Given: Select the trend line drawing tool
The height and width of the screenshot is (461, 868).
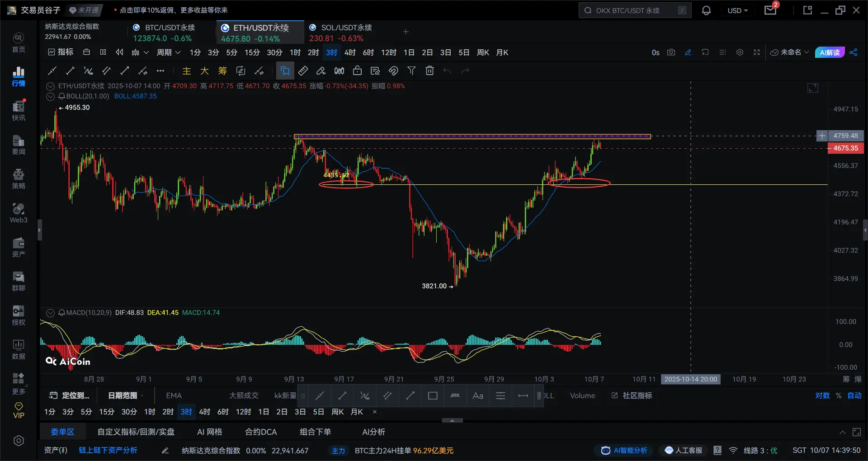Looking at the screenshot, I should coord(70,71).
